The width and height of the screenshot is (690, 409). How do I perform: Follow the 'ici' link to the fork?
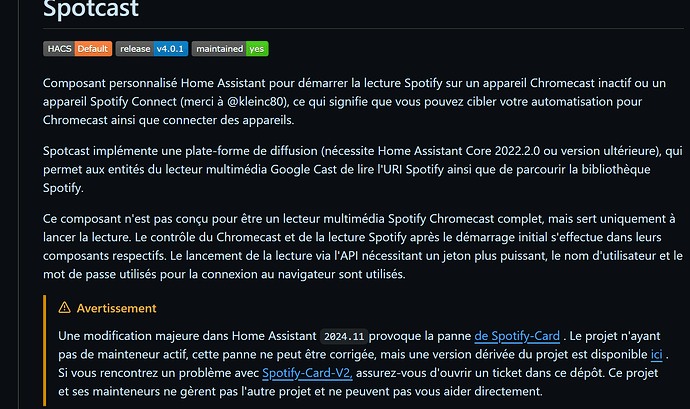[x=656, y=353]
